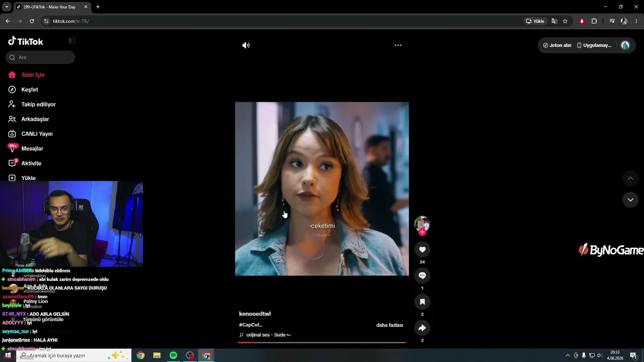This screenshot has width=644, height=362.
Task: Open the Windows notification center
Action: tap(633, 355)
